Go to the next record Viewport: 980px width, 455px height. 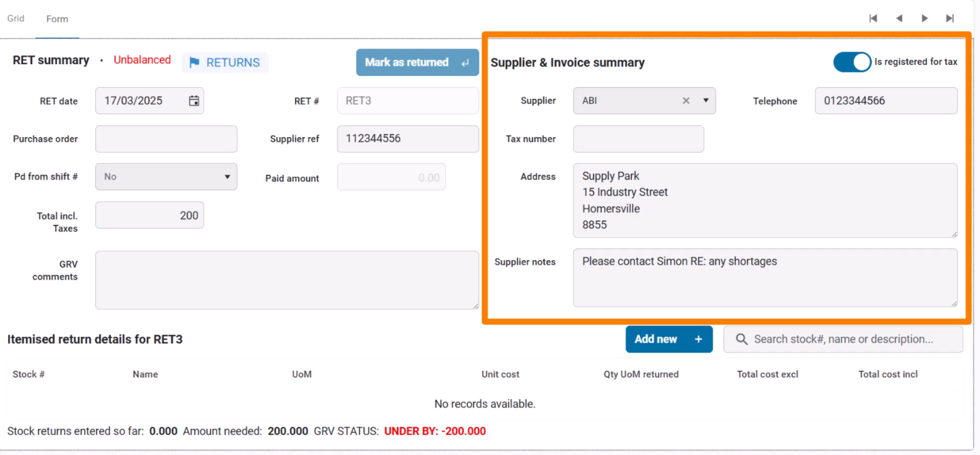925,18
